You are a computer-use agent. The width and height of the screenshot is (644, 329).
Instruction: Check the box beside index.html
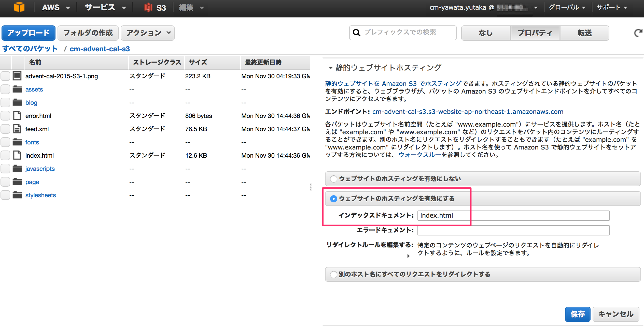tap(5, 155)
